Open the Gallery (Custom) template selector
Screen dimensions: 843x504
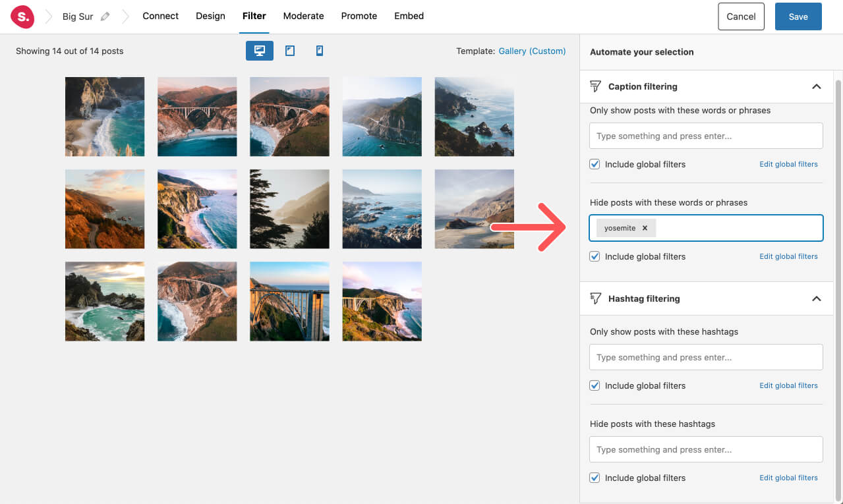coord(532,51)
